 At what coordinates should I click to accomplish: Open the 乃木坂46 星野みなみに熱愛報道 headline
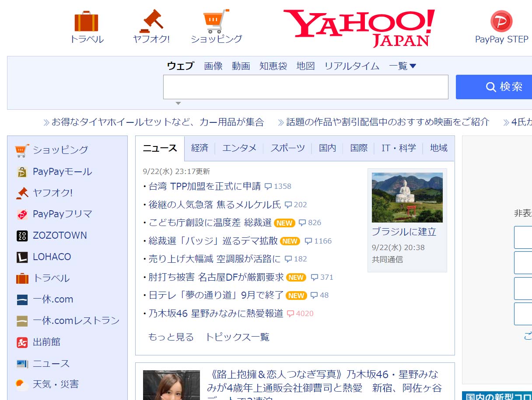point(216,313)
